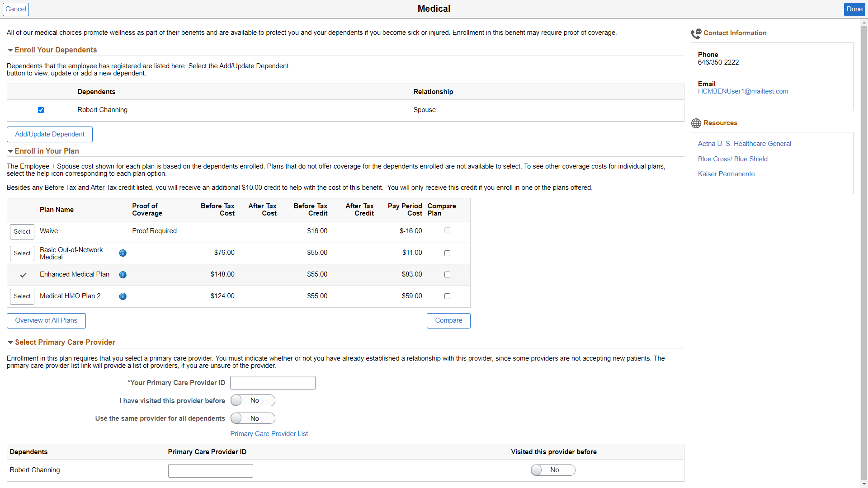
Task: Collapse the Enroll in Your Plan section
Action: point(10,151)
